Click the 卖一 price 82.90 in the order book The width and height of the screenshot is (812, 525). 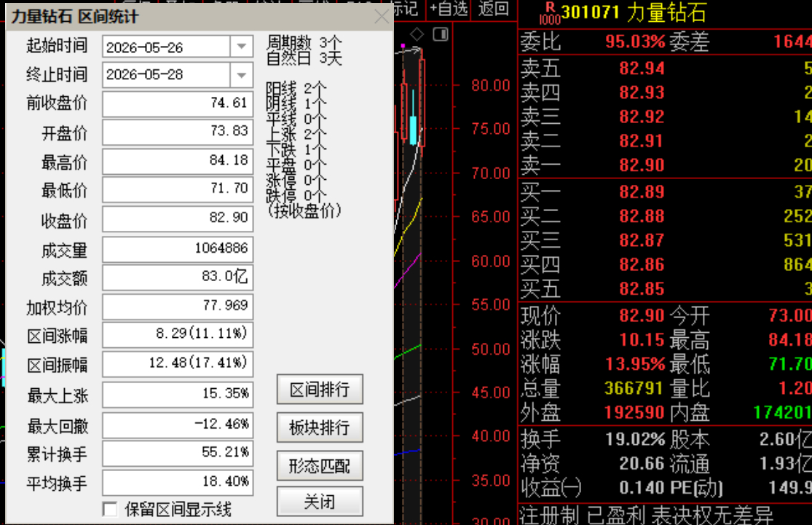point(642,165)
